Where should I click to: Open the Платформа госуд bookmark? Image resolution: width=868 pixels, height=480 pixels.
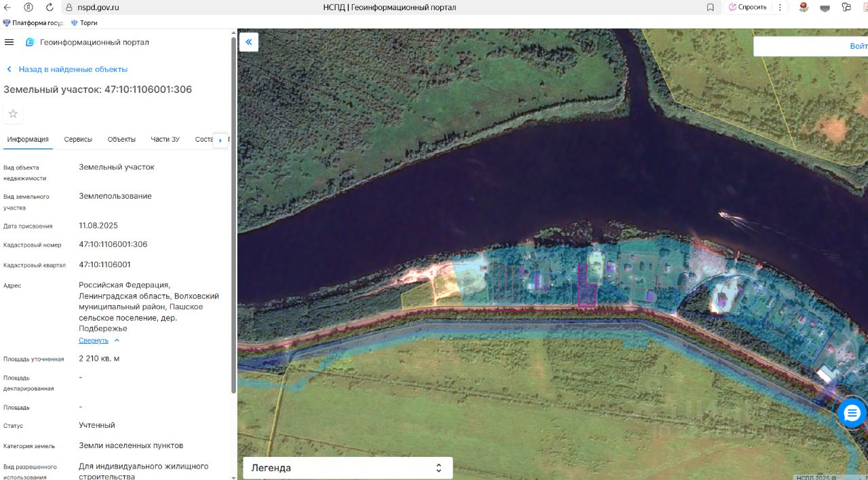click(33, 22)
